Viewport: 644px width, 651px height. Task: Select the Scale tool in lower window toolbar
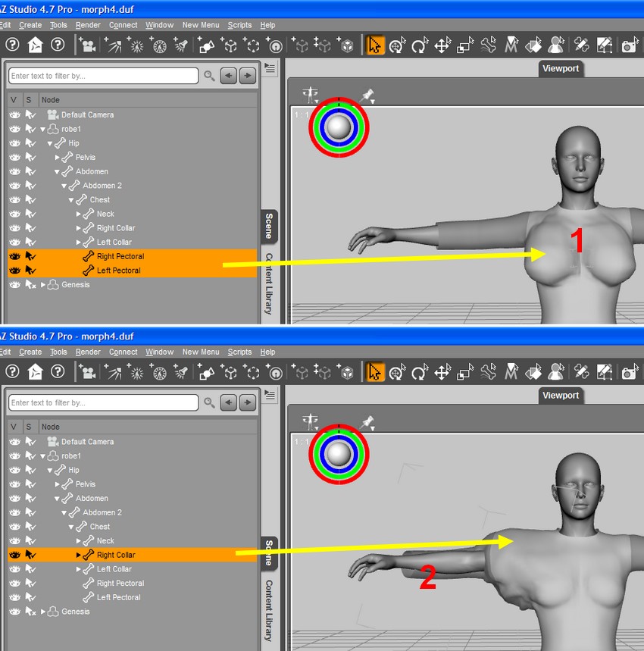click(x=464, y=372)
